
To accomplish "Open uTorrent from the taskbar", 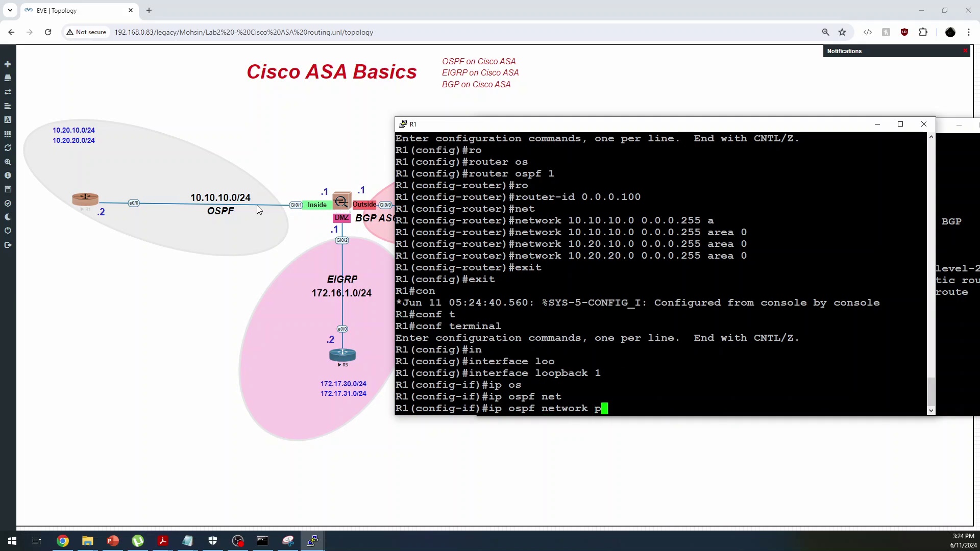I will coord(138,541).
